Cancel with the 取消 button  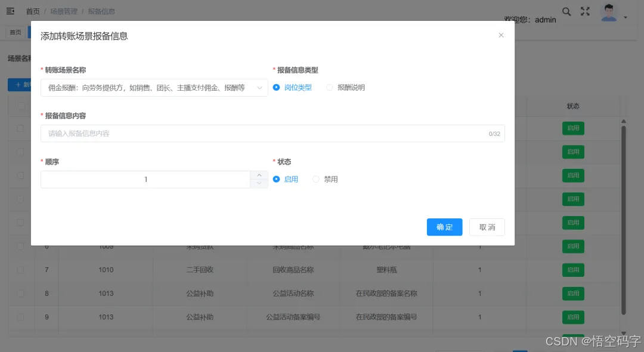tap(487, 227)
